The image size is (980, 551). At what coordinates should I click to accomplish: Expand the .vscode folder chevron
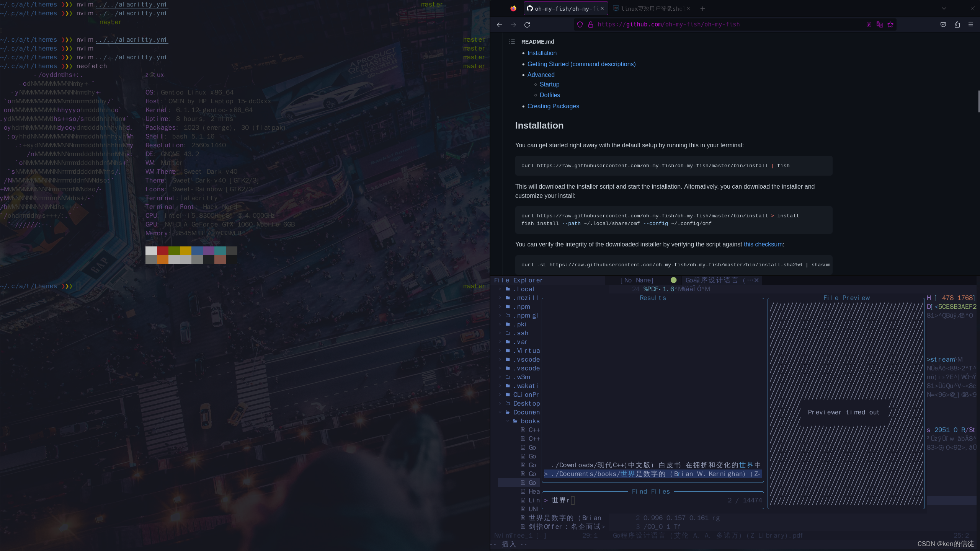coord(500,359)
